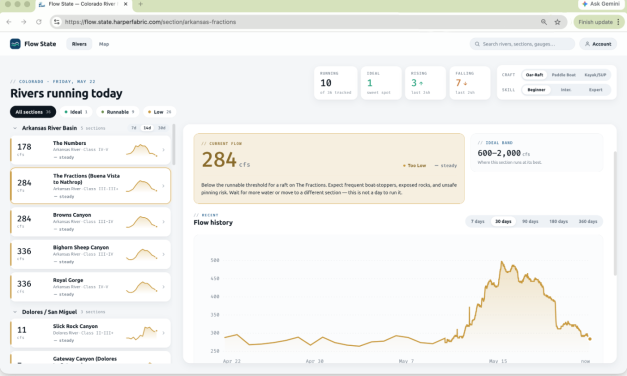The height and width of the screenshot is (376, 627).
Task: Filter by All sections chip
Action: tap(33, 112)
